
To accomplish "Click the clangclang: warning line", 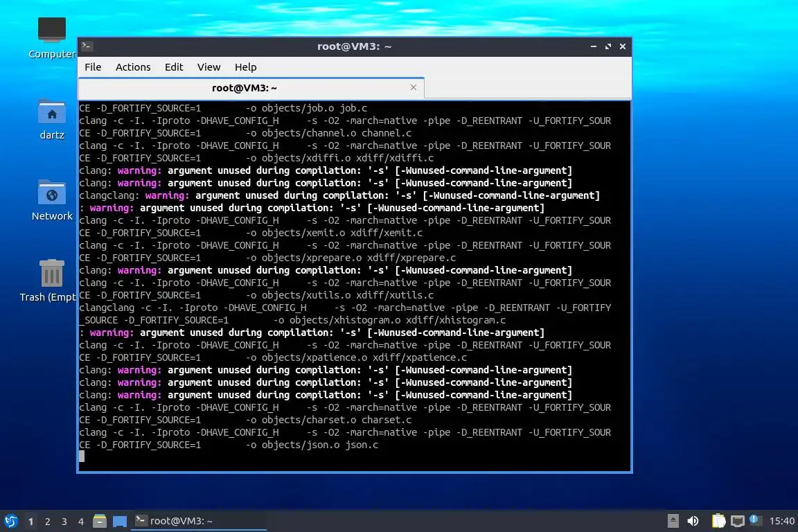I will coord(339,195).
